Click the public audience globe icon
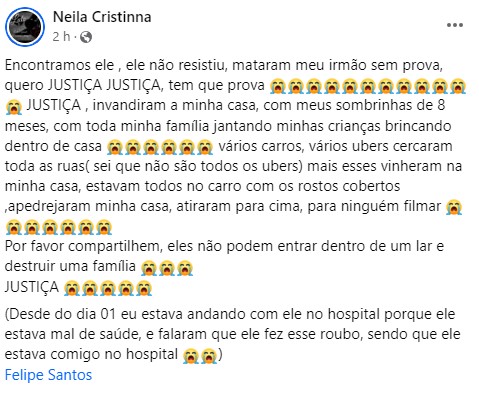479x395 pixels. [86, 37]
